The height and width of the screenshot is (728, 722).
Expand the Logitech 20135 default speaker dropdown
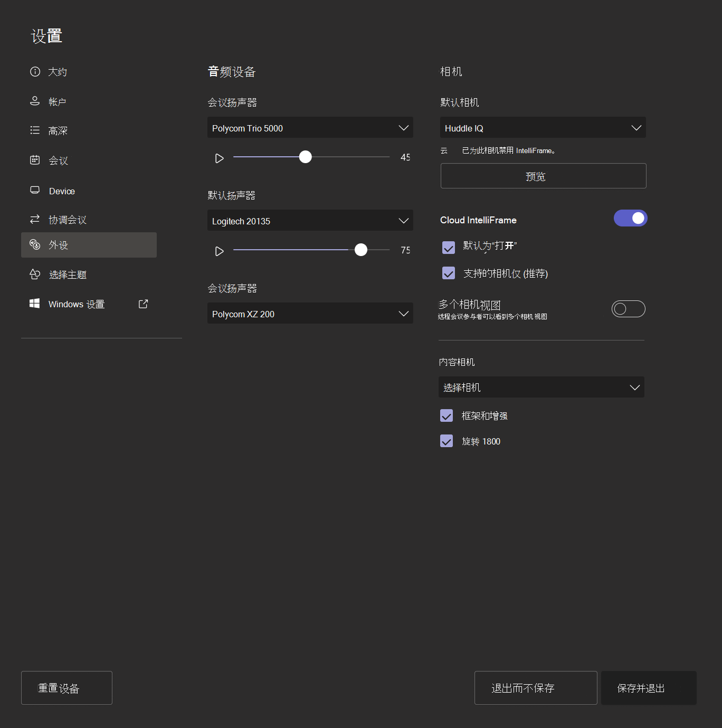click(310, 220)
